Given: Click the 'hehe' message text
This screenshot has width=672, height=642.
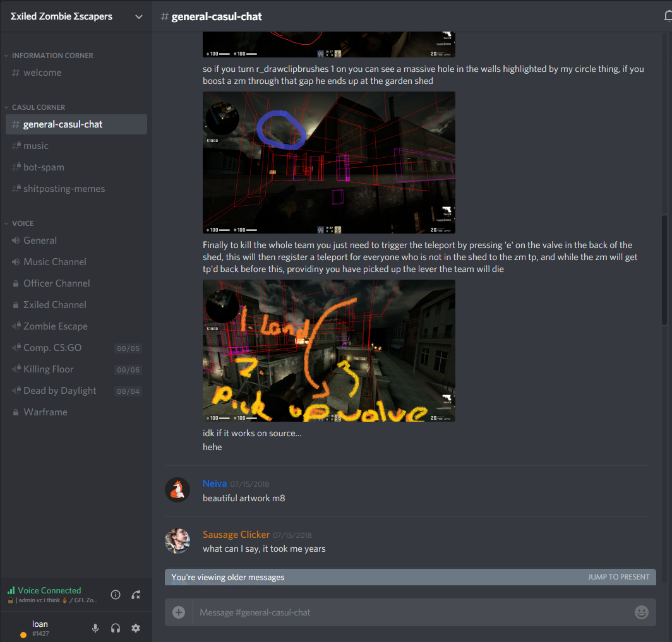Looking at the screenshot, I should [212, 447].
